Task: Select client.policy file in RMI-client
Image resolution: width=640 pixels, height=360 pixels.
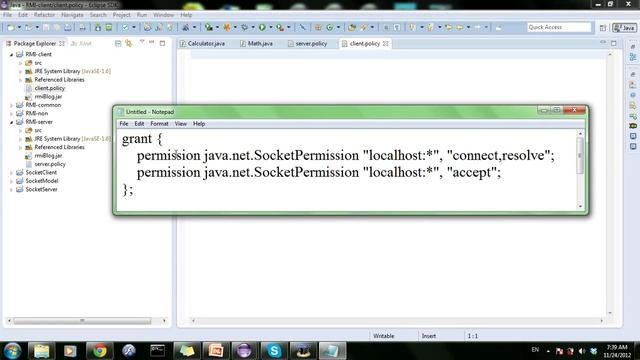Action: click(49, 88)
